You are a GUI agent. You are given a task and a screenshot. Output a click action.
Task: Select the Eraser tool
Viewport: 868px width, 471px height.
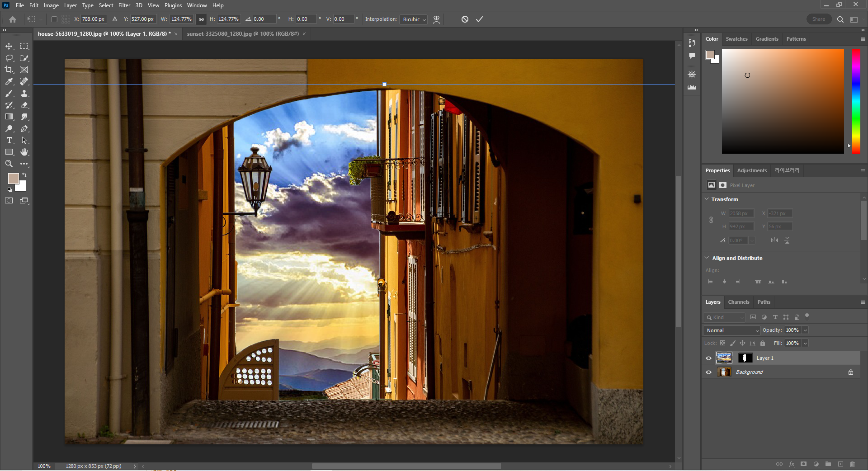24,105
